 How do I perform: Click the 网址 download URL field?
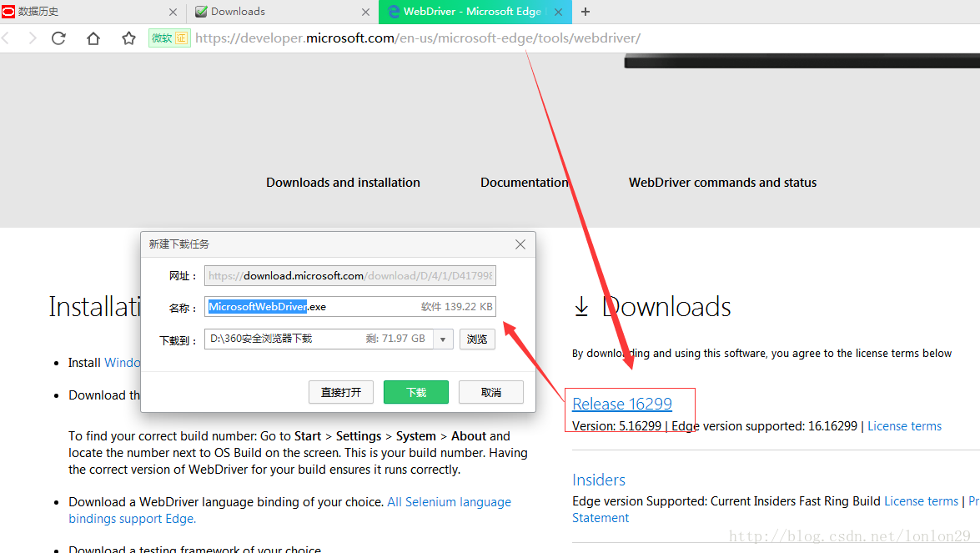[x=350, y=275]
